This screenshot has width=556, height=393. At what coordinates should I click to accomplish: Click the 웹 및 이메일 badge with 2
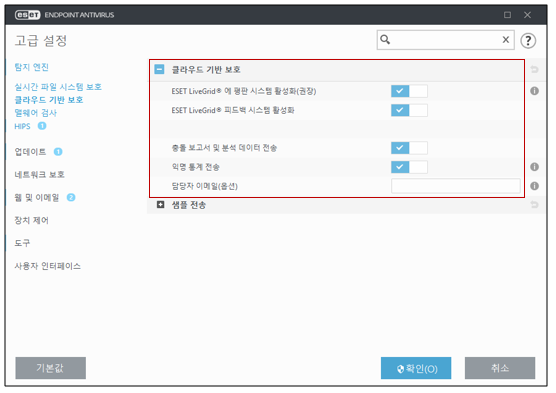tap(71, 197)
